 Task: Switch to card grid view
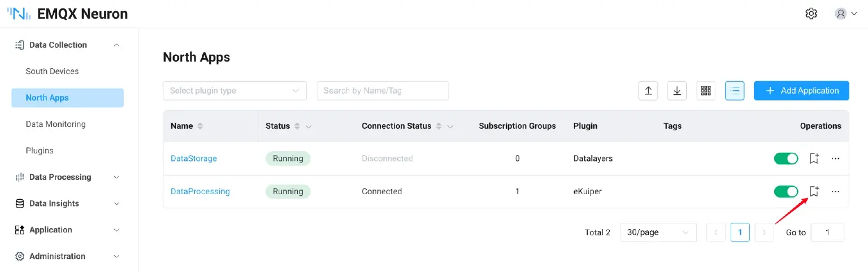706,90
